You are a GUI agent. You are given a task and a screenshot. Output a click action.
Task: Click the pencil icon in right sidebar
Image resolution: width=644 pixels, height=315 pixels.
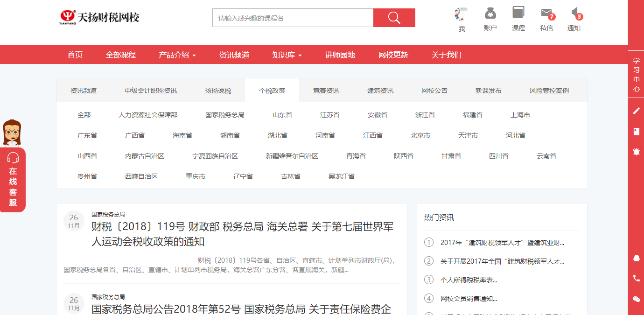click(636, 111)
